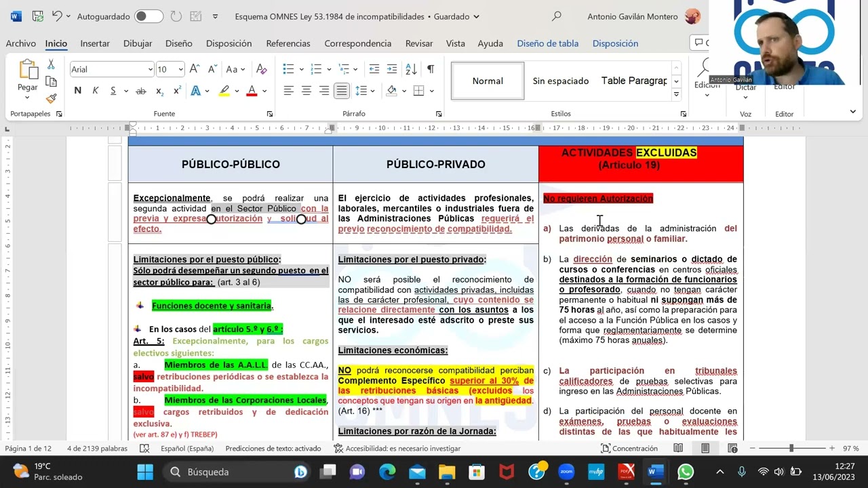The image size is (868, 488).
Task: Adjust the zoom slider handle
Action: (791, 449)
